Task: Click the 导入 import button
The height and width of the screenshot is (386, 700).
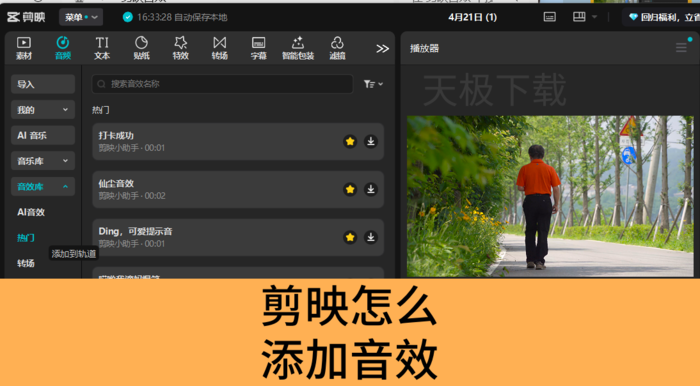Action: [43, 84]
